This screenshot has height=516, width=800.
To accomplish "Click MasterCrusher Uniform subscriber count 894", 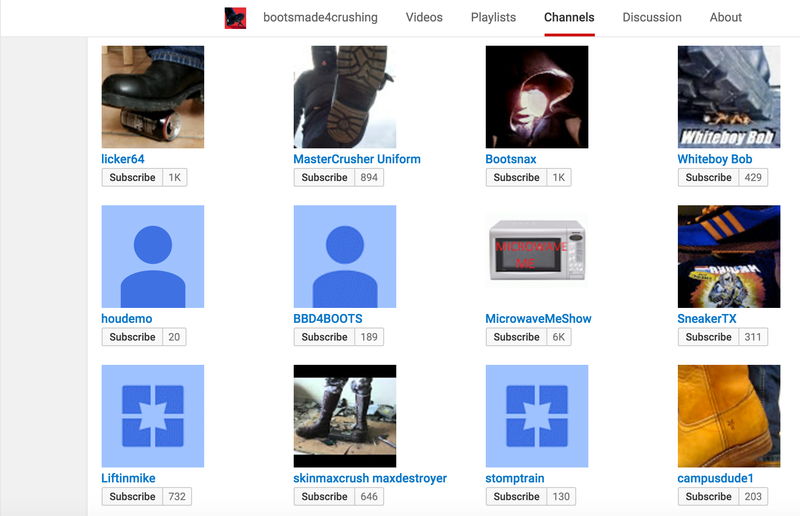I will pyautogui.click(x=369, y=178).
